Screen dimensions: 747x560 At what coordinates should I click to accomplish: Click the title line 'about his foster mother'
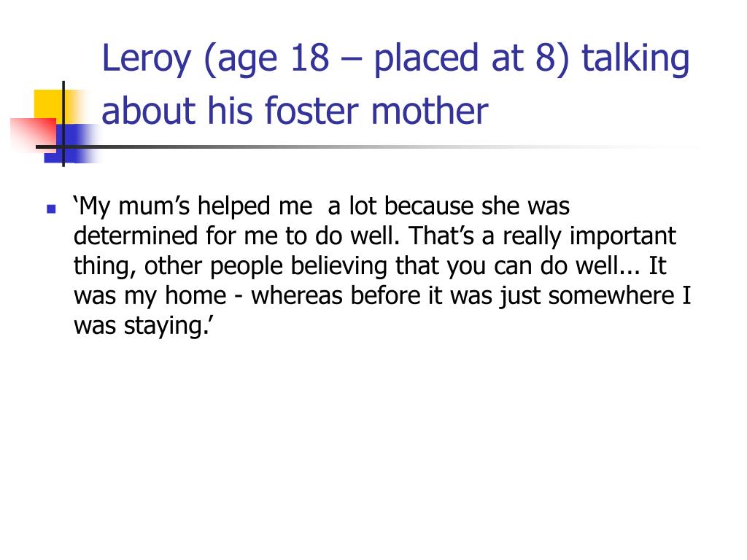coord(295,111)
